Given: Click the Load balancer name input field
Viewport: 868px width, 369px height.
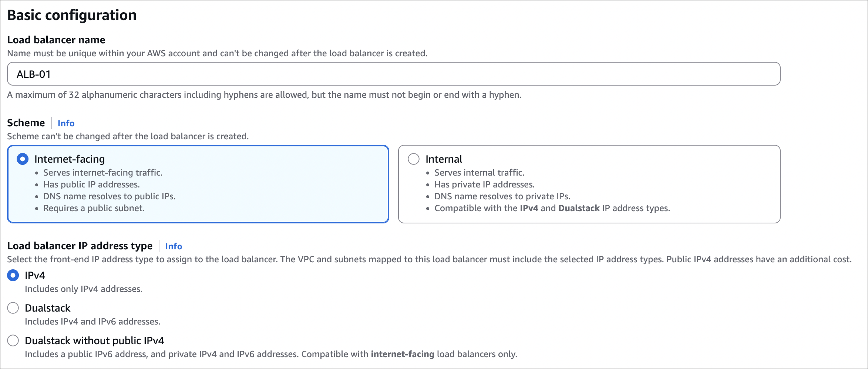Looking at the screenshot, I should pyautogui.click(x=393, y=74).
